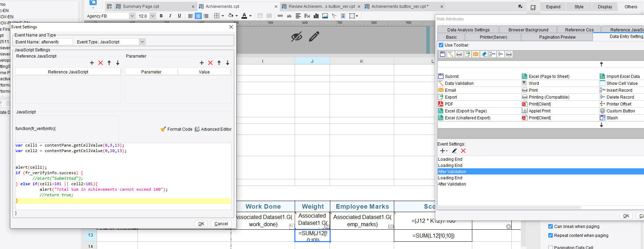Image resolution: width=644 pixels, height=249 pixels.
Task: Open the Printer(Server) tab
Action: 493,37
